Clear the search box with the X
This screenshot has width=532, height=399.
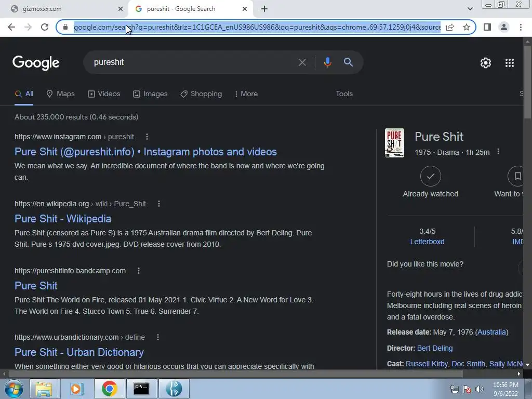coord(302,62)
